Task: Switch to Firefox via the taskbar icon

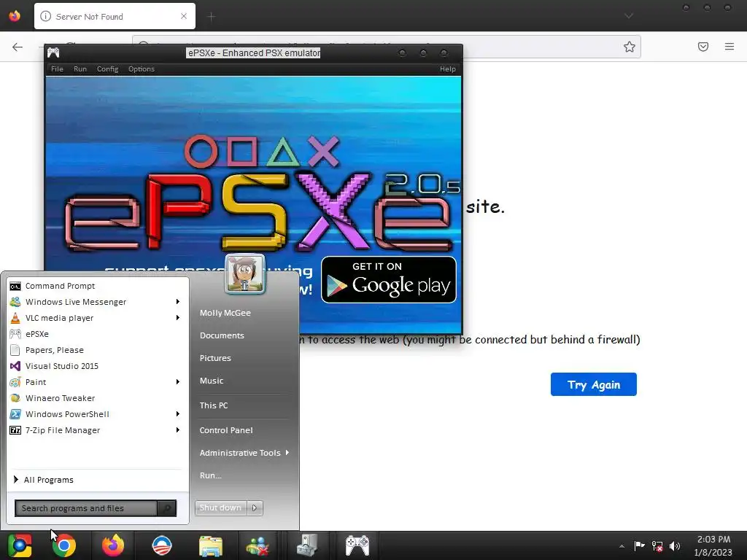Action: click(x=113, y=545)
